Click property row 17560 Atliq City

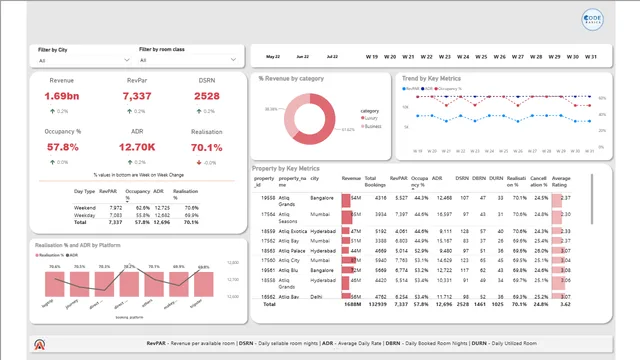point(412,260)
